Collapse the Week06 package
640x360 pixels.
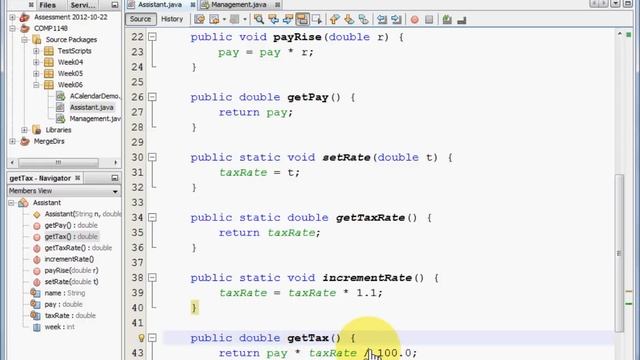pyautogui.click(x=36, y=85)
